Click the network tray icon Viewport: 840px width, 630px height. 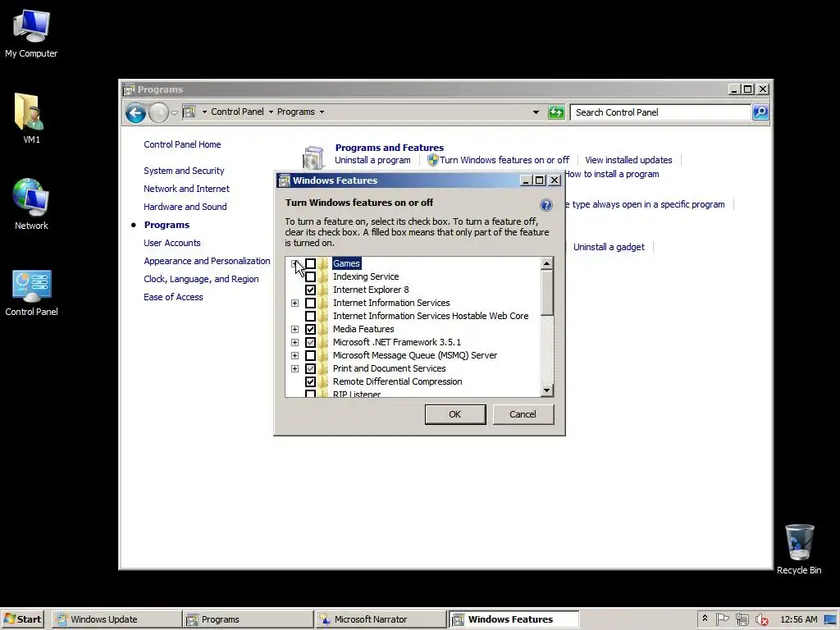point(742,619)
